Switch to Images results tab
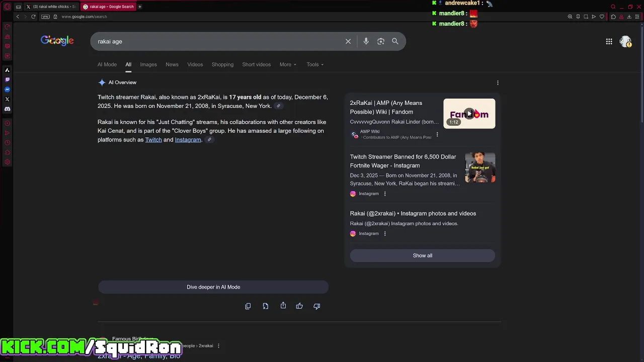Screen dimensions: 644x362 (148, 64)
